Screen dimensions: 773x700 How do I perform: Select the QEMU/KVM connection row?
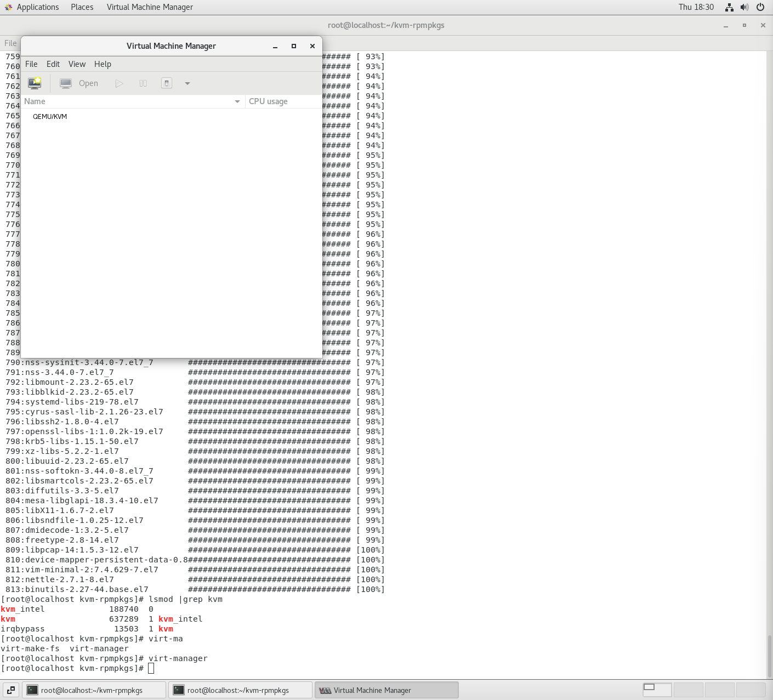[171, 117]
